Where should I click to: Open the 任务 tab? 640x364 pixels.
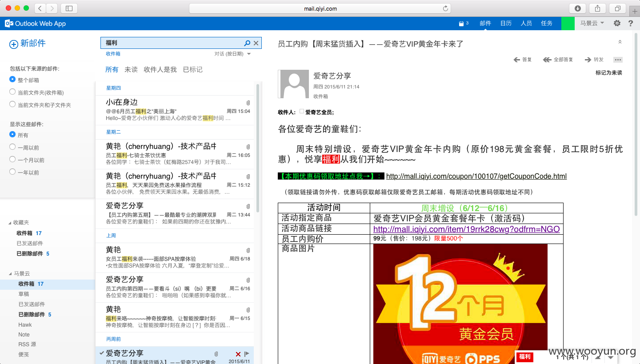[x=547, y=23]
